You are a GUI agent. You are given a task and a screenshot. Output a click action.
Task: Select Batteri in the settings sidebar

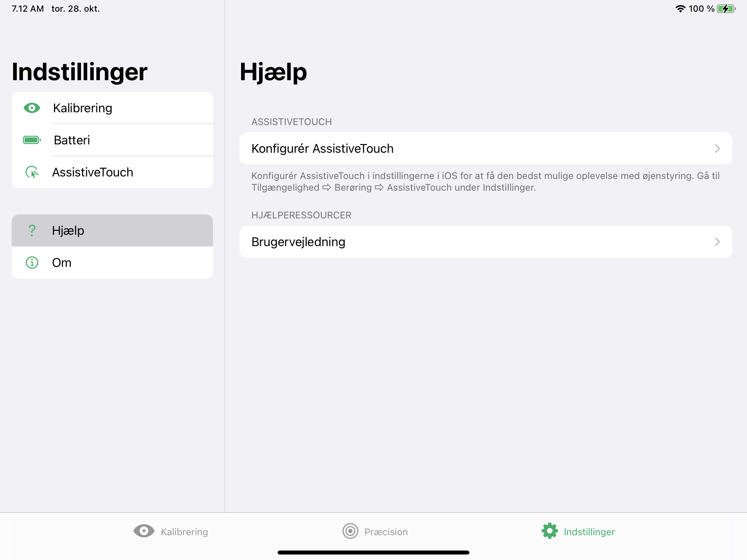[72, 140]
